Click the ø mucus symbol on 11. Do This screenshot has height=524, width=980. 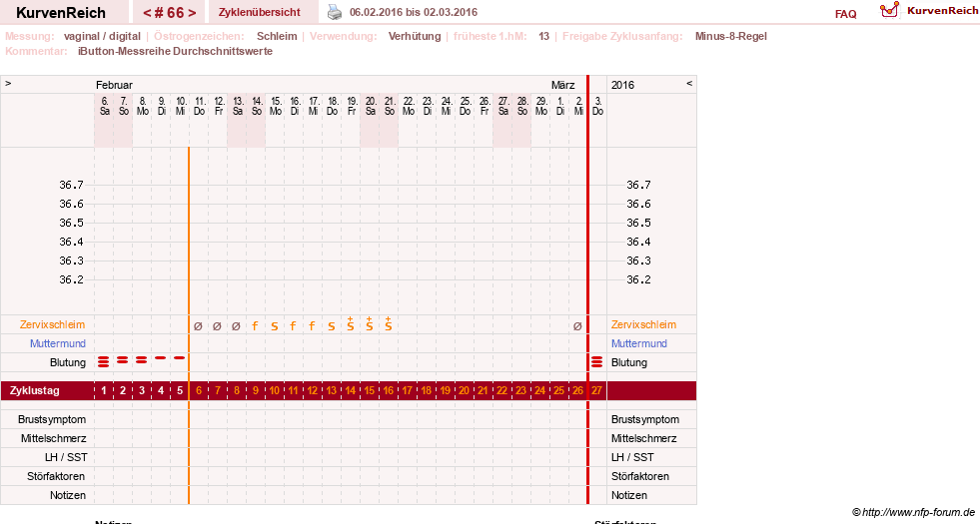198,325
